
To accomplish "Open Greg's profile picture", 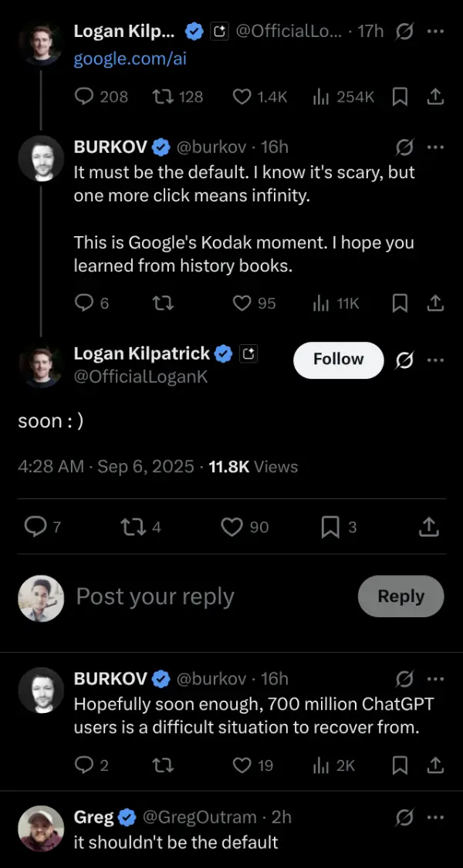I will (x=40, y=829).
